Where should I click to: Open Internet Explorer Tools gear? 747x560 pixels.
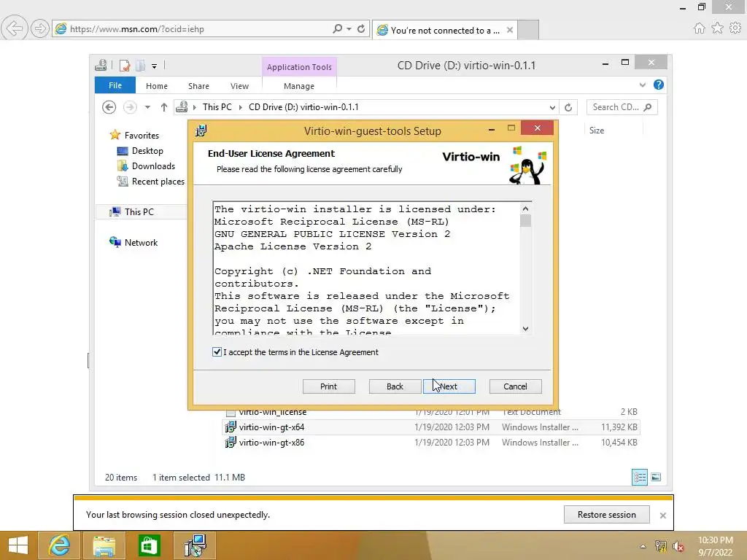point(735,28)
